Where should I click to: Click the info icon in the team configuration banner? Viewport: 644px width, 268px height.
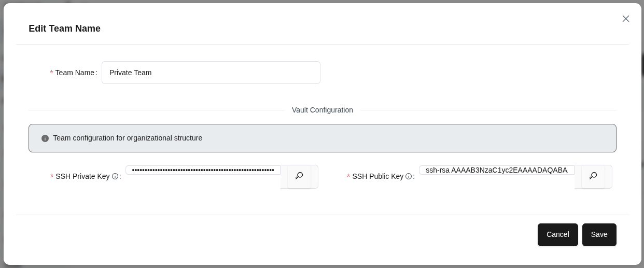45,138
